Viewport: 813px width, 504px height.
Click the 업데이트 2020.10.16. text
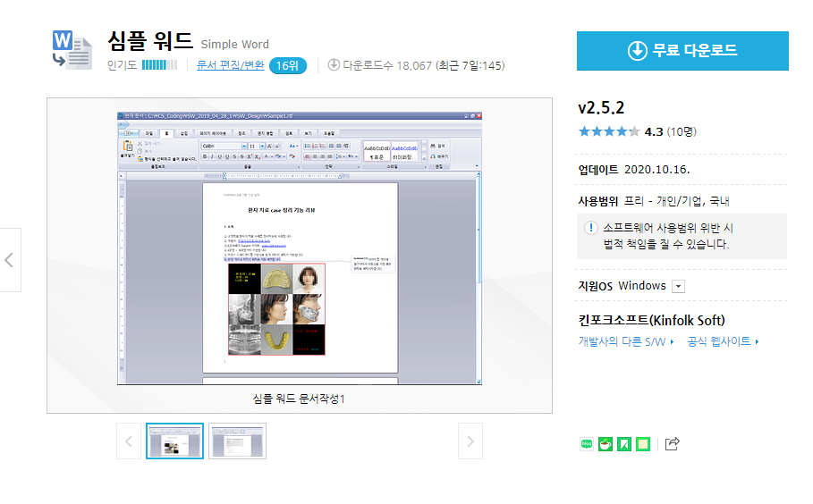[634, 170]
